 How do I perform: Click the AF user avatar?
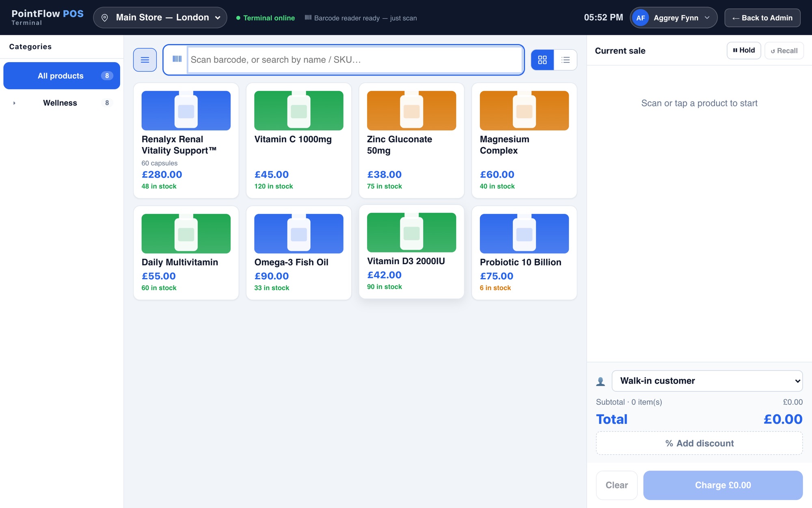coord(640,18)
